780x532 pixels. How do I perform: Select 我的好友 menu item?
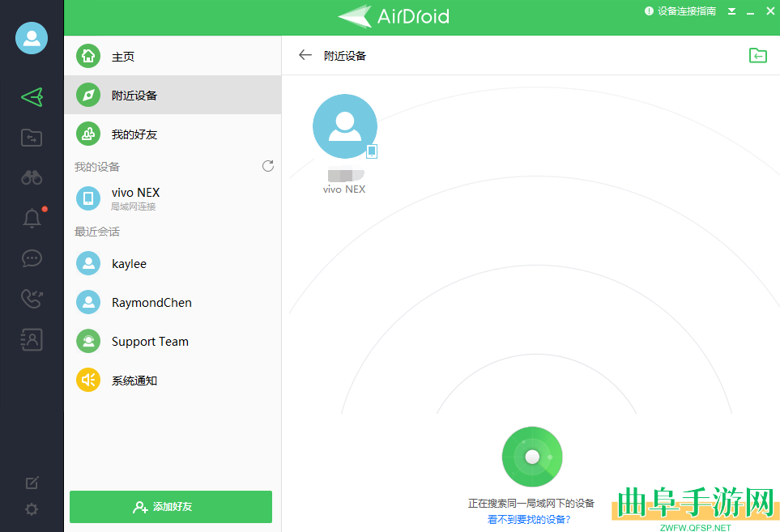point(173,134)
